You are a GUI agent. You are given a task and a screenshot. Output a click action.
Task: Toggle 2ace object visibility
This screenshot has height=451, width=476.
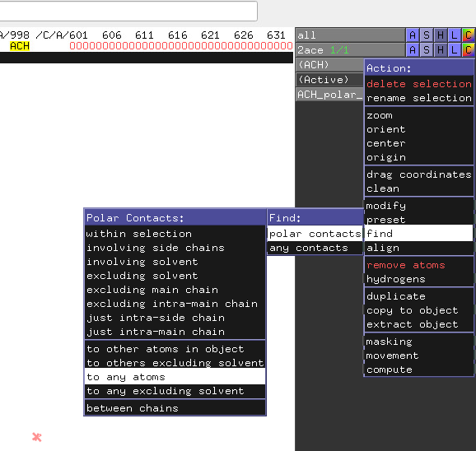coord(350,49)
